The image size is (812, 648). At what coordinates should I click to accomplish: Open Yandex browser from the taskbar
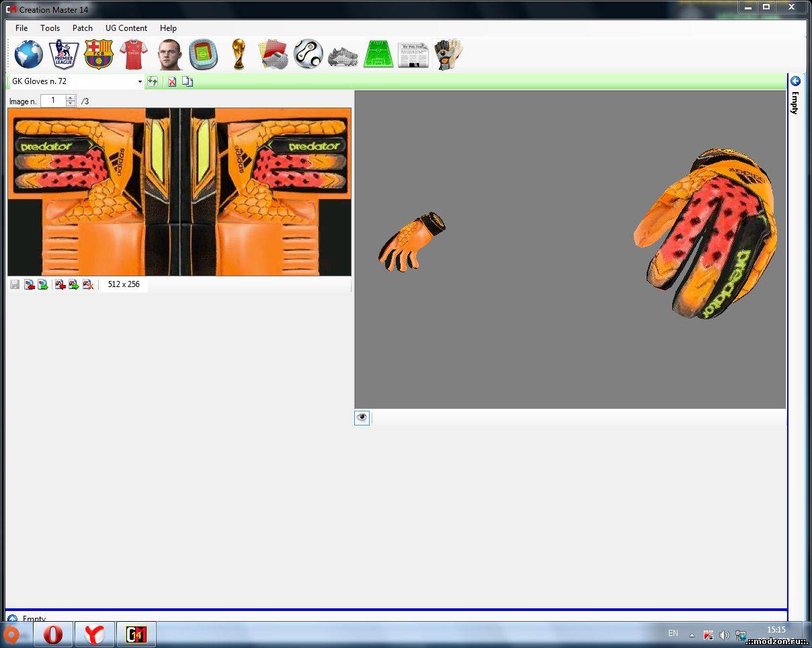(94, 634)
